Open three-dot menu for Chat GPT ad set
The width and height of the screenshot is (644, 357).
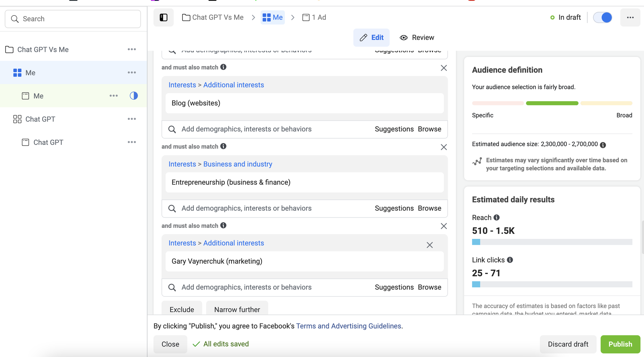click(x=132, y=119)
